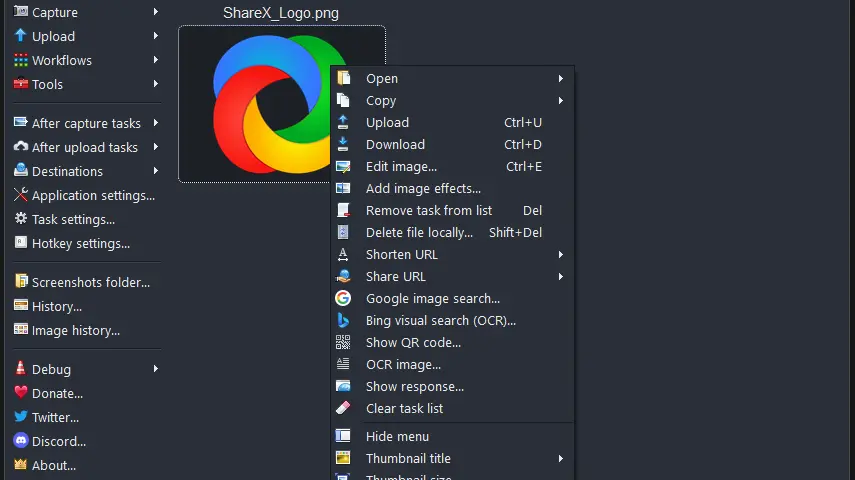This screenshot has height=480, width=855.
Task: Click the eraser icon beside Clear task list
Action: [343, 407]
